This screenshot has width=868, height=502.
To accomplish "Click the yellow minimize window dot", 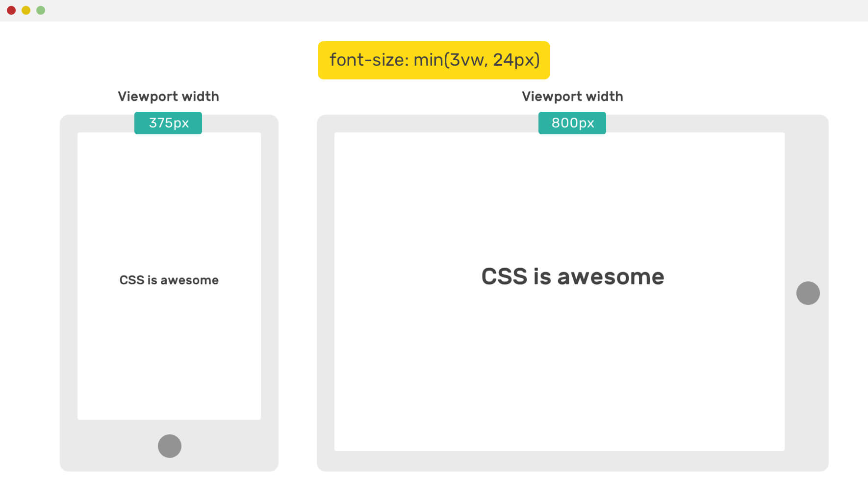I will (x=26, y=10).
